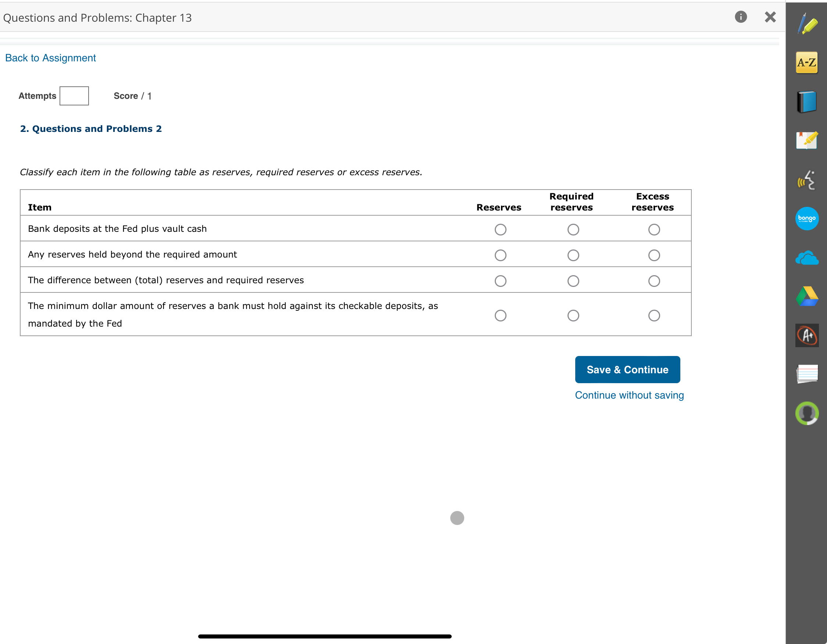827x644 pixels.
Task: Choose Required reserves for minimum dollar amount item
Action: coord(573,316)
